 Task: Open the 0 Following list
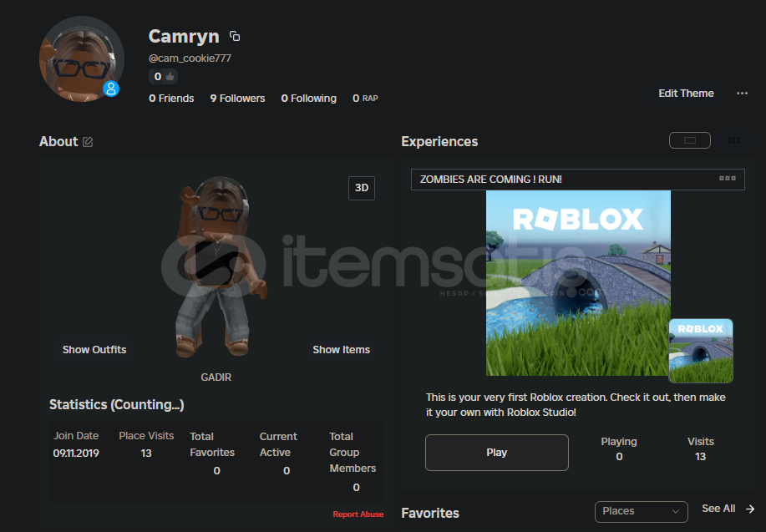[309, 99]
